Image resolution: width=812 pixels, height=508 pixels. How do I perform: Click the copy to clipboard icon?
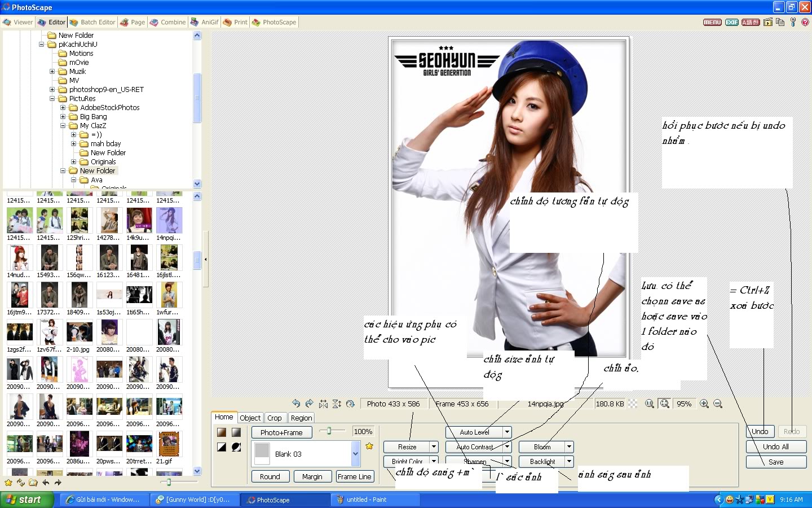pyautogui.click(x=780, y=22)
